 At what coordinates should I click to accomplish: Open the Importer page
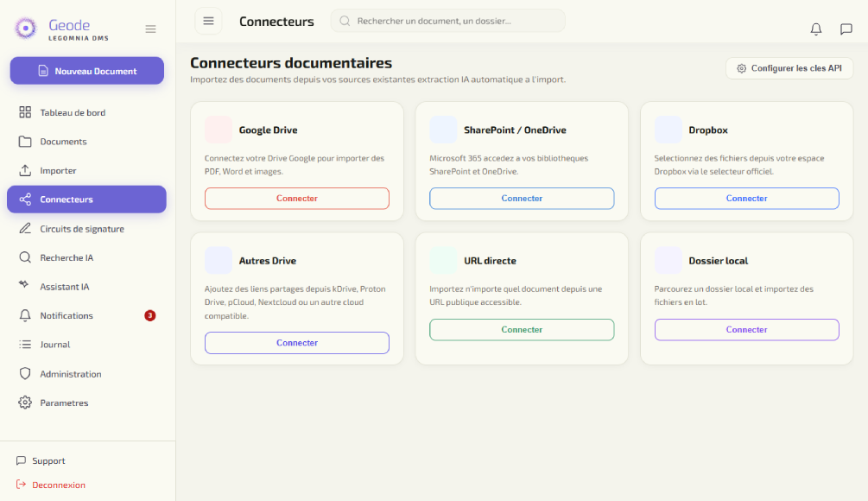(87, 170)
